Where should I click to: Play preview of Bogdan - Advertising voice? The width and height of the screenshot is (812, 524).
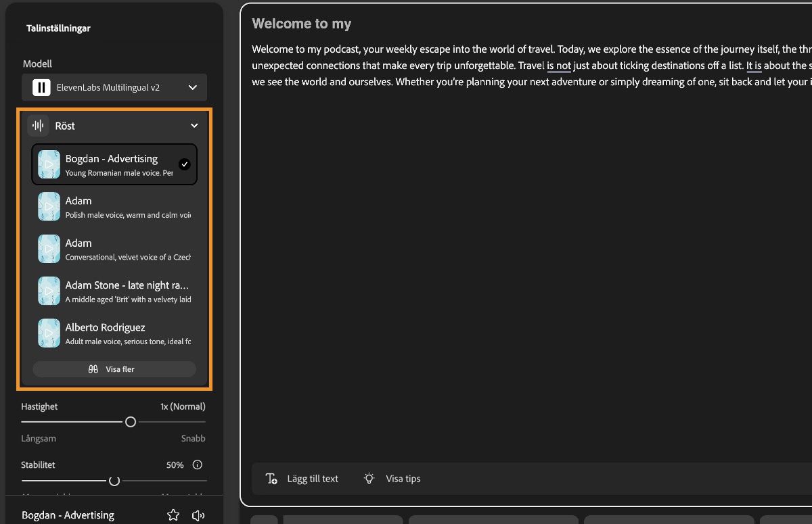coord(49,164)
